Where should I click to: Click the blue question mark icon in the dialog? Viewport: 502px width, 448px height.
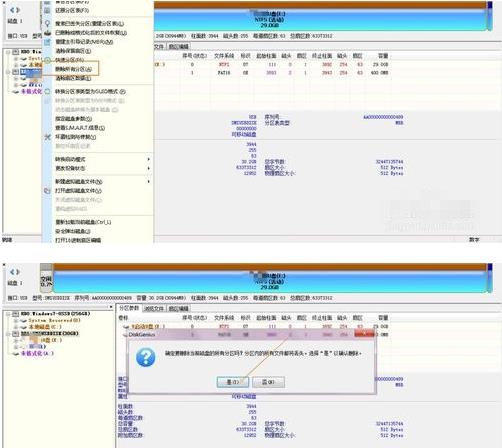(x=146, y=357)
